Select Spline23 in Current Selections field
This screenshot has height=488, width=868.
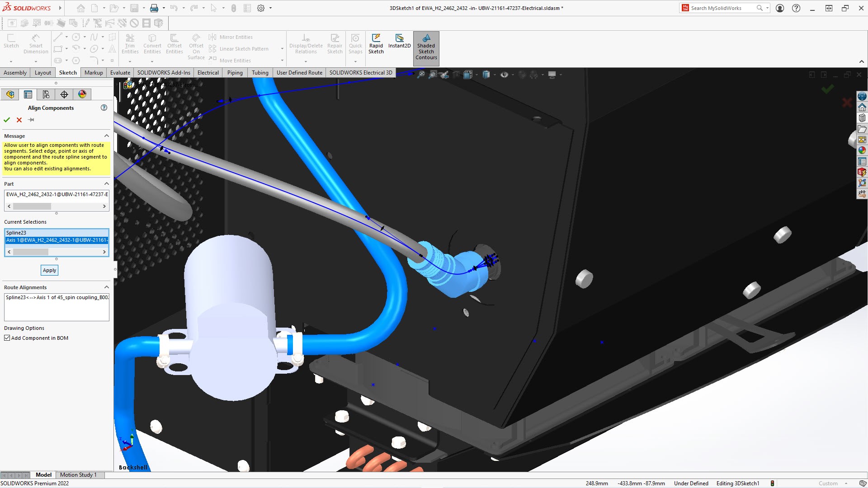coord(56,232)
